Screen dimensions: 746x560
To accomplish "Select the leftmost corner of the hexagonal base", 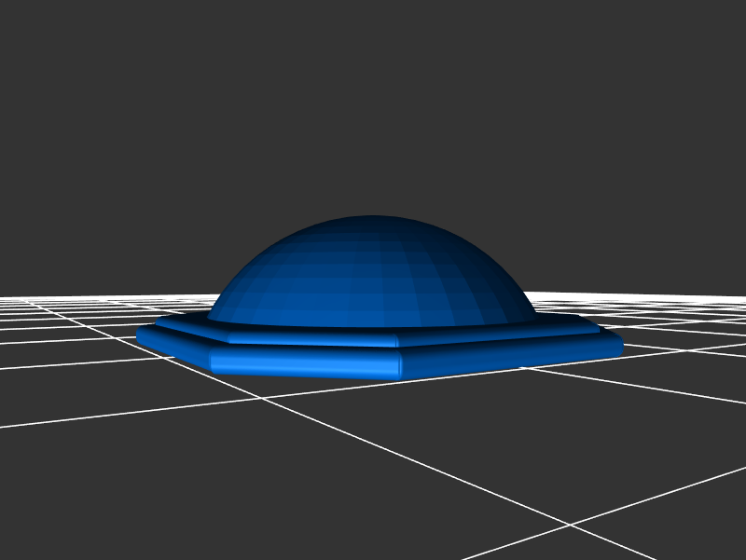I will click(x=140, y=334).
